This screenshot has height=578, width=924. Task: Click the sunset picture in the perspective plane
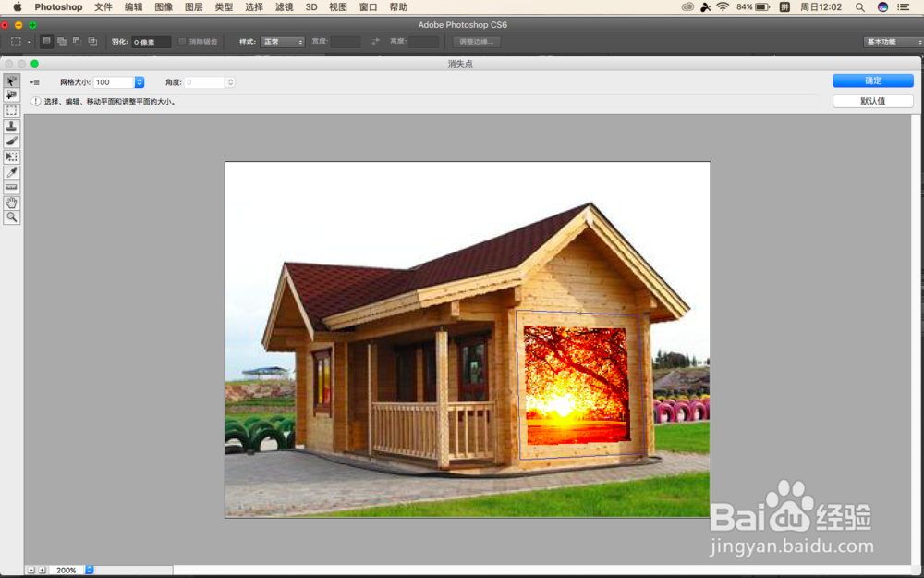(576, 385)
